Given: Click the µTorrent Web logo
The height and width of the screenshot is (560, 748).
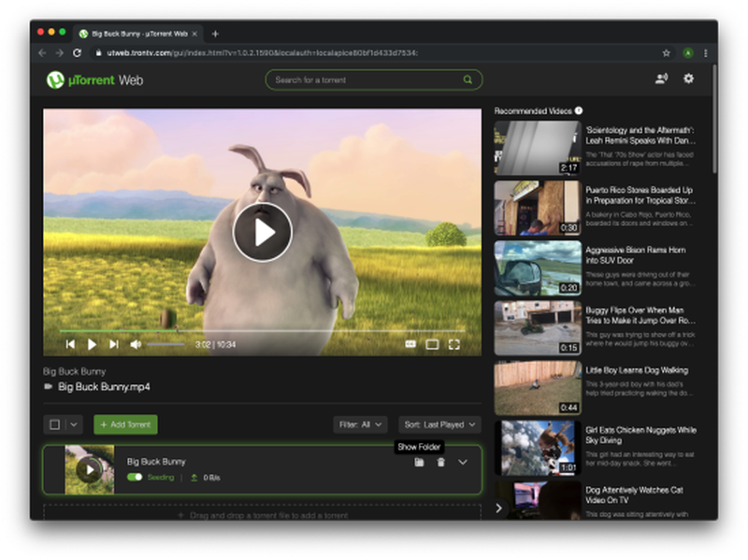Looking at the screenshot, I should (94, 79).
